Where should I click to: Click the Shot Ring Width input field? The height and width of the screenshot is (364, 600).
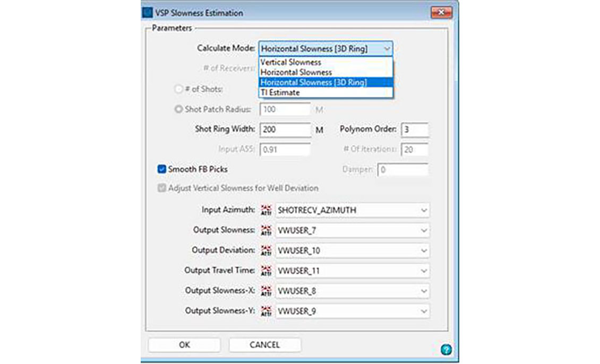pyautogui.click(x=285, y=129)
